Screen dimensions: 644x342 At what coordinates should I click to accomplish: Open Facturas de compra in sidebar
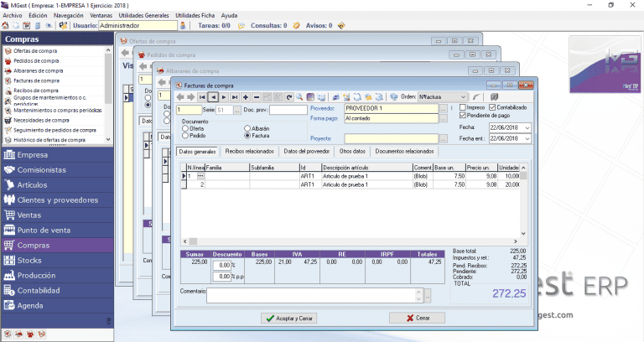click(37, 80)
